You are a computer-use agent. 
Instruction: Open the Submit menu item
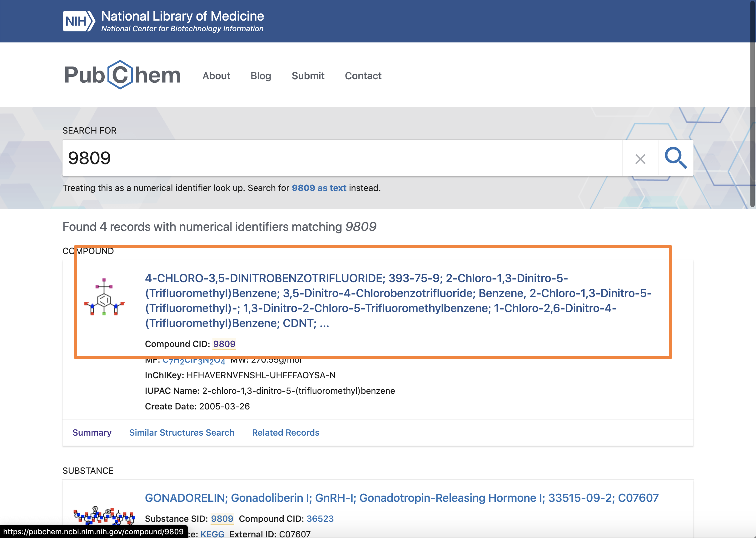pos(308,76)
